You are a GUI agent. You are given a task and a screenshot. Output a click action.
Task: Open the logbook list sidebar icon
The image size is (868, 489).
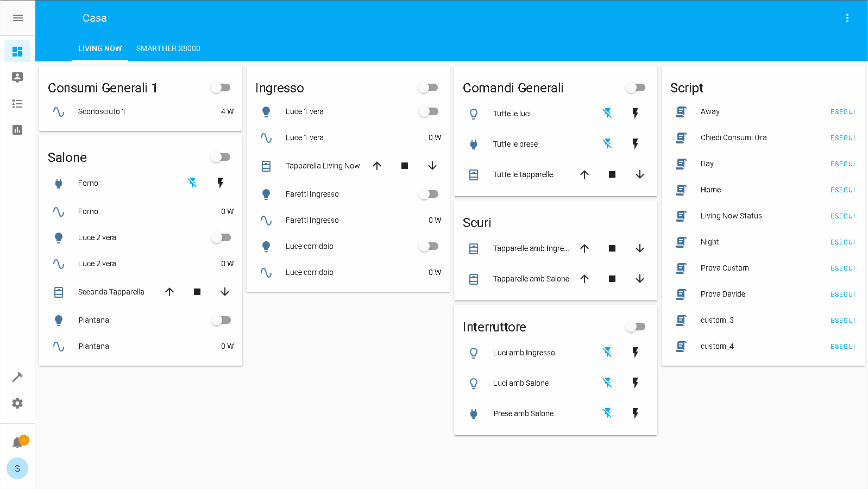point(17,103)
